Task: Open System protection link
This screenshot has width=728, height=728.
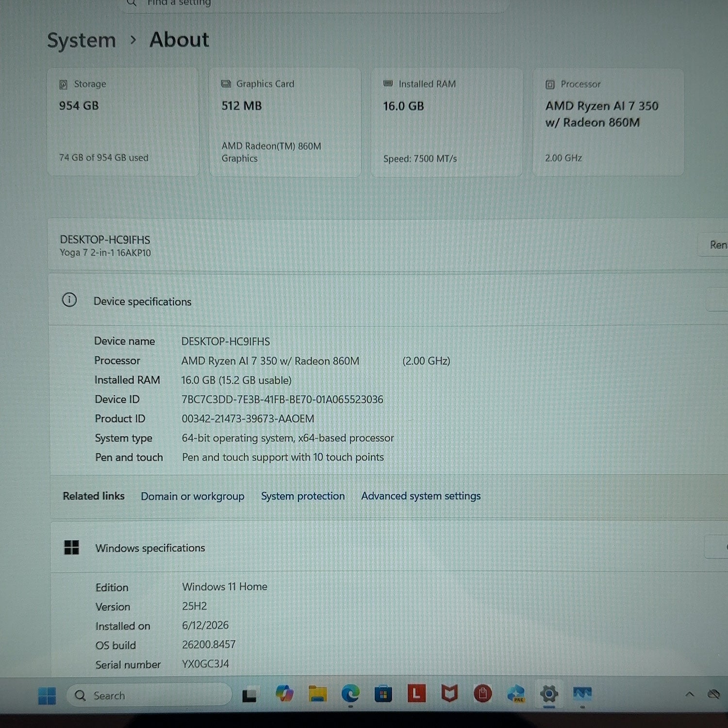Action: click(x=303, y=496)
